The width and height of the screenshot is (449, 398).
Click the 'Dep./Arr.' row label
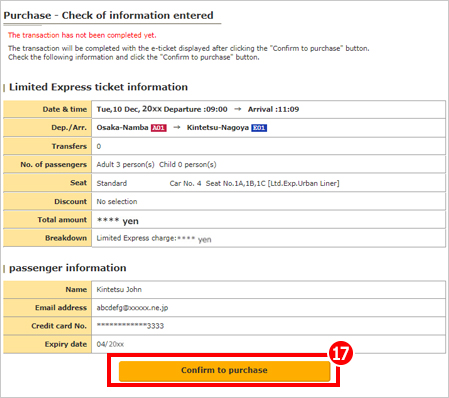69,128
